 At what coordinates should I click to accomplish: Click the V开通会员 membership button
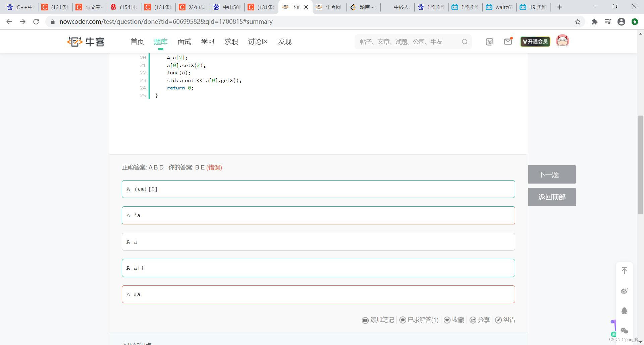535,41
